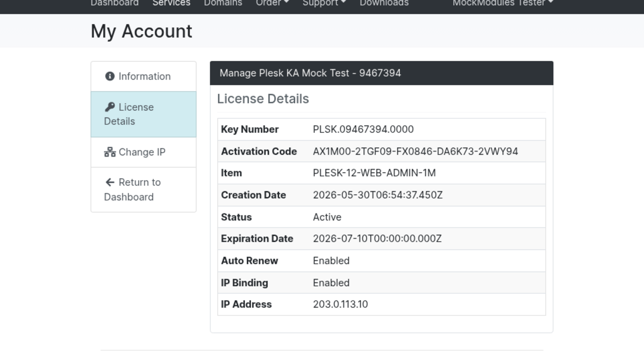Click the IP address 203.0.113.10
Viewport: 644px width, 362px height.
(x=340, y=304)
